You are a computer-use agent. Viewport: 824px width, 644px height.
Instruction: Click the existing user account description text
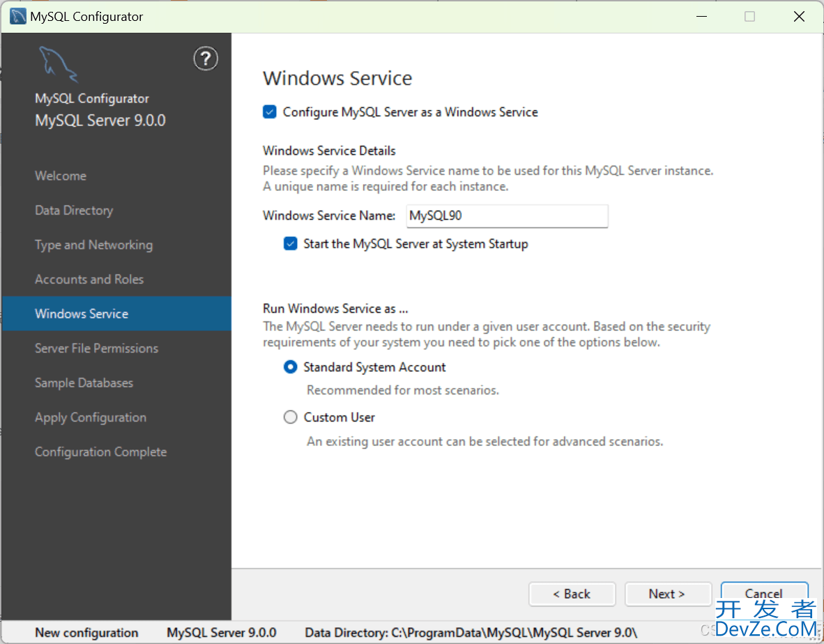pos(485,442)
